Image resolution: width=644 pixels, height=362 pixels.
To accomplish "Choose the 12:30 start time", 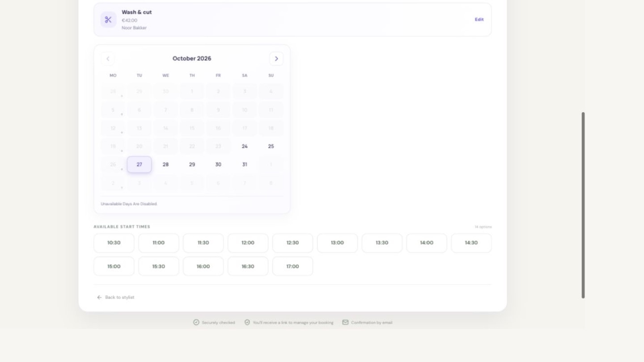I will point(293,243).
